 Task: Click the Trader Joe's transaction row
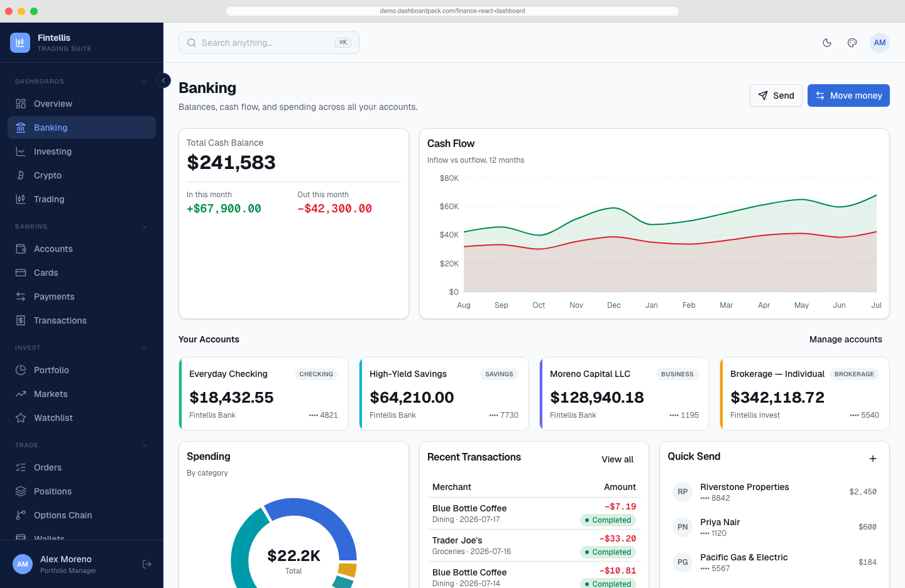(534, 545)
